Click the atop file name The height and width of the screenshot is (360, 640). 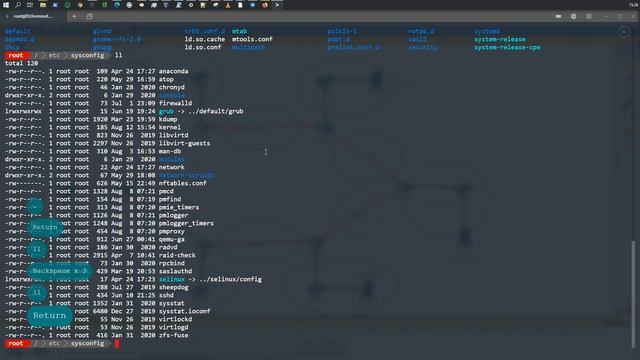pyautogui.click(x=166, y=79)
